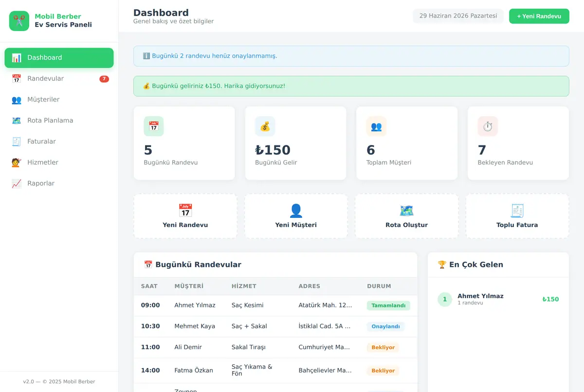
Task: Click the people icon on Toplam Müşteri card
Action: click(x=376, y=126)
